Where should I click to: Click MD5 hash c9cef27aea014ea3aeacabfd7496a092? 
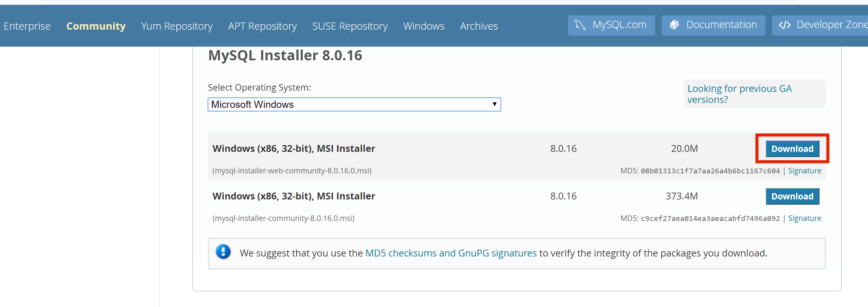(710, 219)
